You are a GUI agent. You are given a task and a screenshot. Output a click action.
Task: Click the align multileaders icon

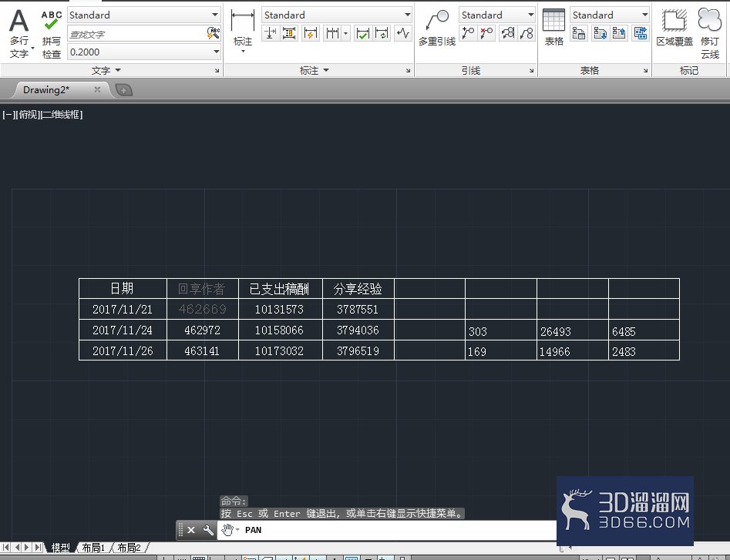click(x=507, y=33)
